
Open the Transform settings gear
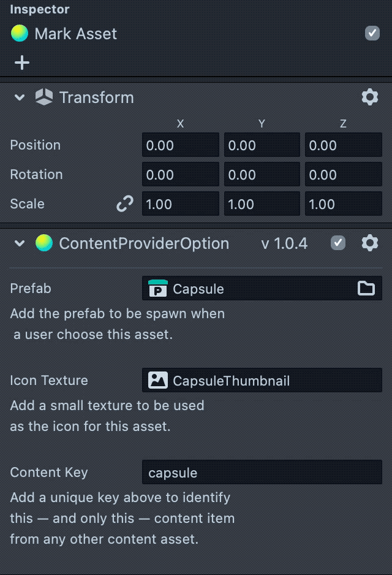tap(369, 97)
